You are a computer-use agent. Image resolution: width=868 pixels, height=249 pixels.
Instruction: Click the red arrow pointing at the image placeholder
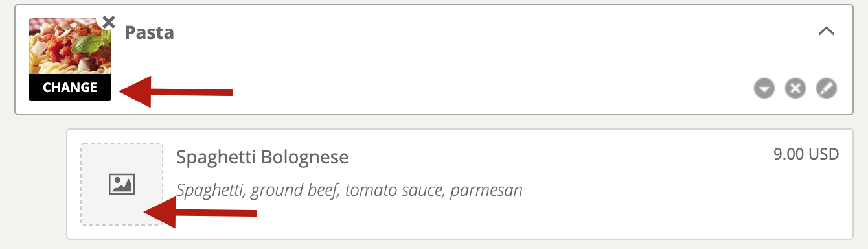200,213
